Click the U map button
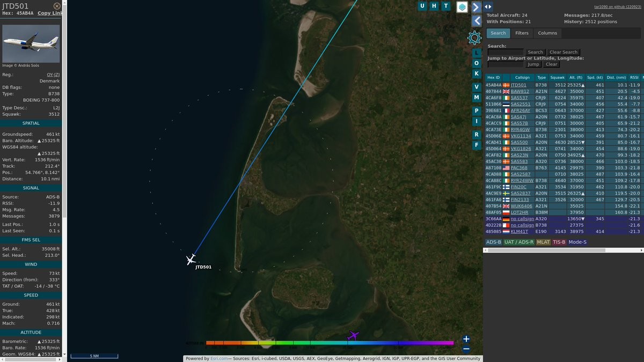 click(x=422, y=6)
